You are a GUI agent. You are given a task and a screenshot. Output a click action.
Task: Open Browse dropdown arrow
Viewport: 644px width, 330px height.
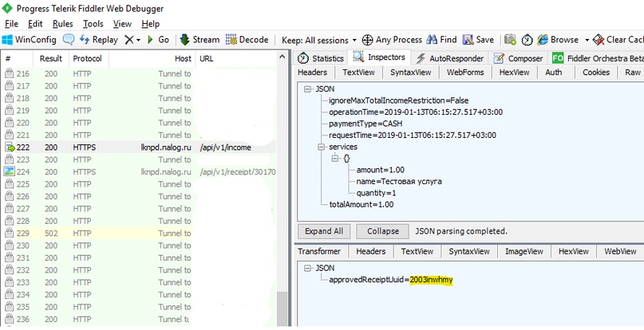click(587, 40)
